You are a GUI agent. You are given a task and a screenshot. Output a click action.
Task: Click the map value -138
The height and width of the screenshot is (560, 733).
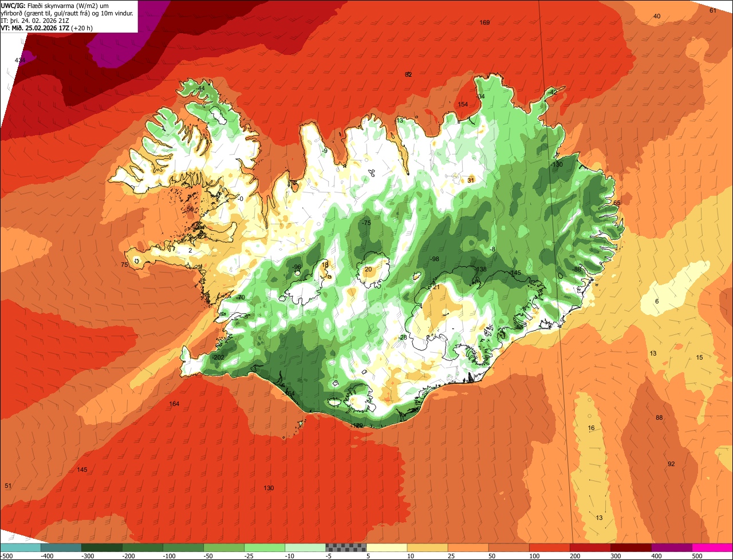[x=480, y=269]
